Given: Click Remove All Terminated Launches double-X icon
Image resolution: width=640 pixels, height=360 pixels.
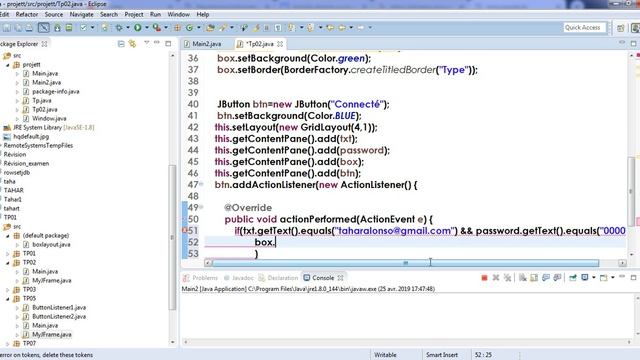Looking at the screenshot, I should [507, 278].
